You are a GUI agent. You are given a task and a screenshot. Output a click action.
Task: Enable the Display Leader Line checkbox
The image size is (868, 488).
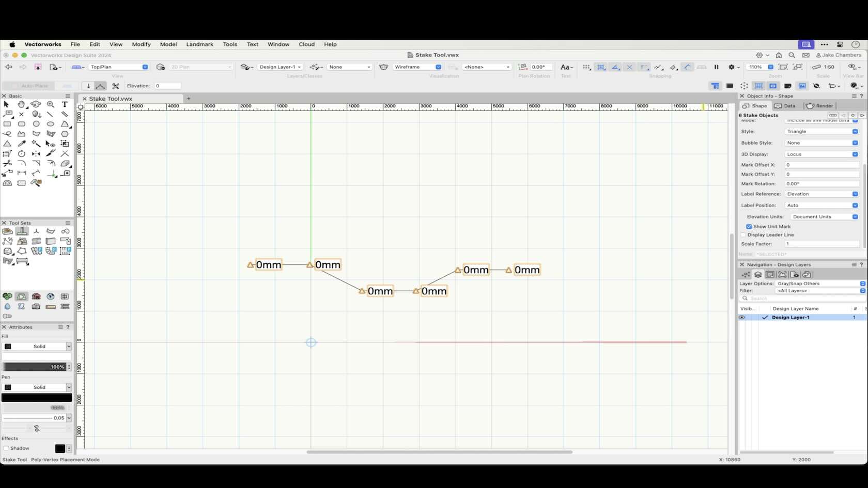tap(744, 235)
